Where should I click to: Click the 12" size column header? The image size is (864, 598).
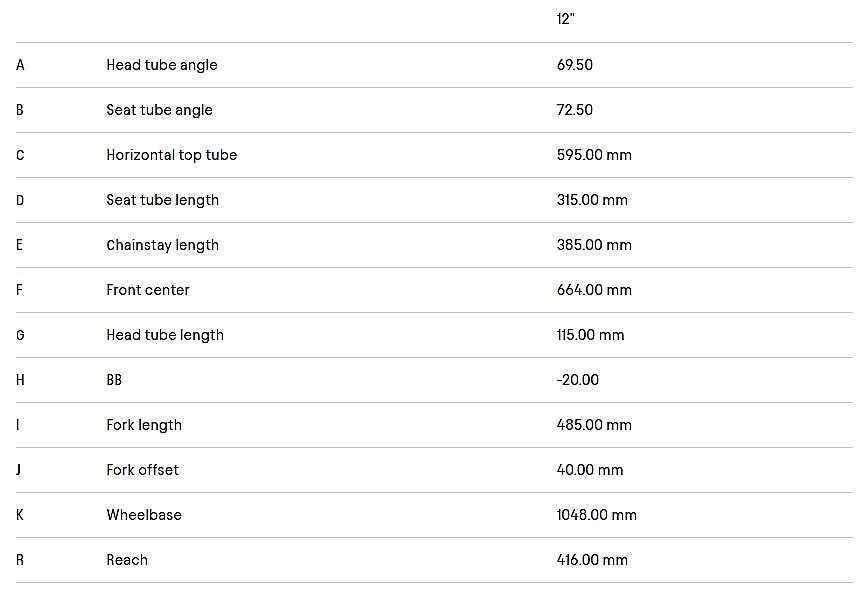[565, 19]
